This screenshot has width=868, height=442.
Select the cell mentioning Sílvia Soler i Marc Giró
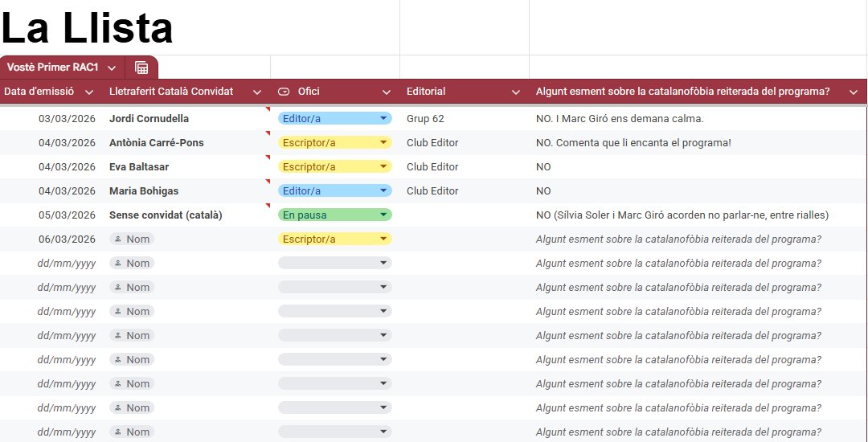pyautogui.click(x=682, y=215)
